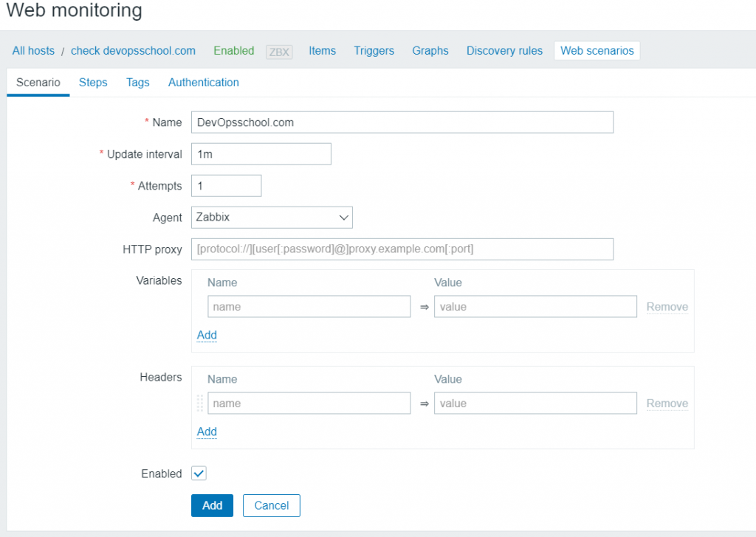Click the scenario Name input field
Image resolution: width=756 pixels, height=537 pixels.
(x=402, y=122)
